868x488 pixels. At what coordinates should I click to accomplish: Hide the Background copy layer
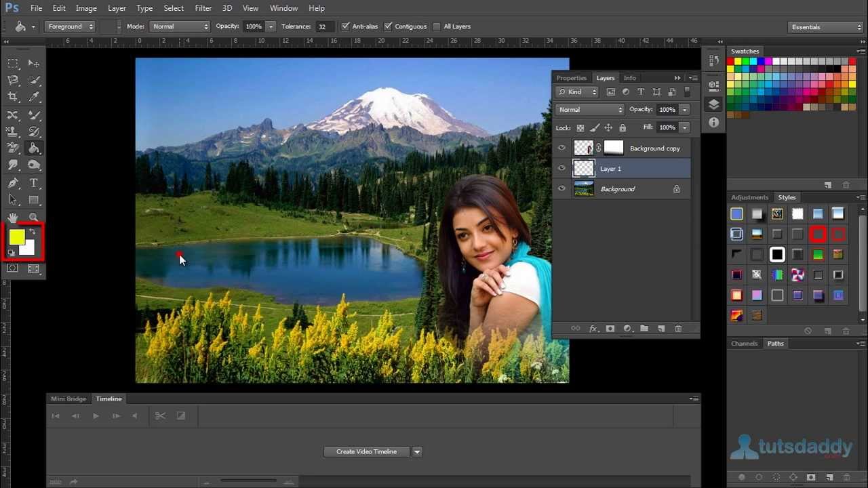click(x=561, y=148)
